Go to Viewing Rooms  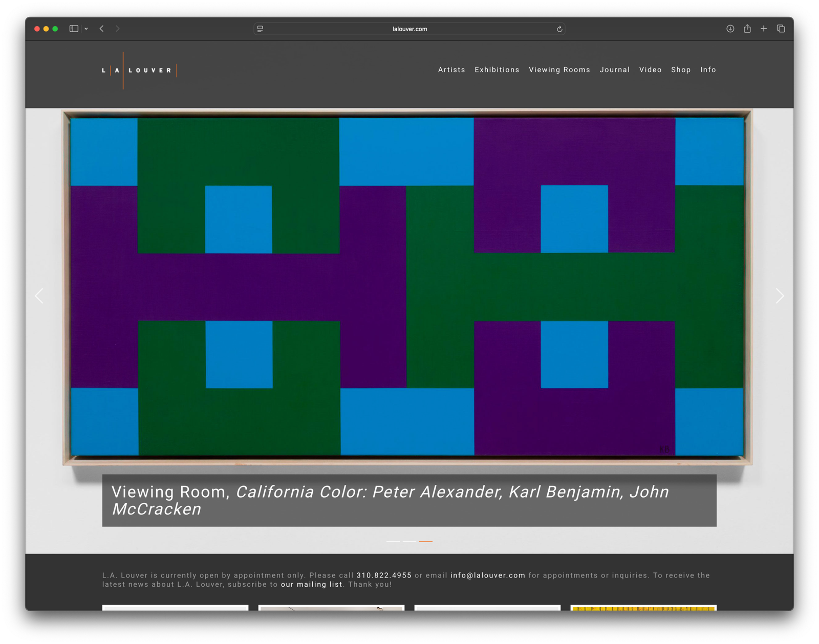(x=559, y=70)
